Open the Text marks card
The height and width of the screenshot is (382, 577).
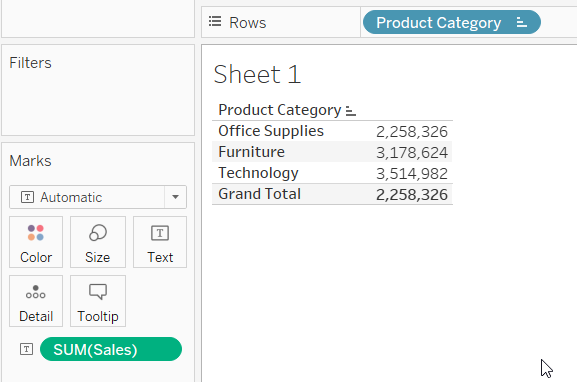[160, 242]
